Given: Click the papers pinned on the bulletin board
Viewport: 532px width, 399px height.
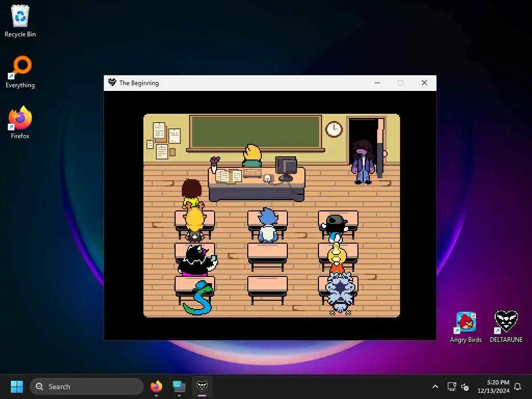Looking at the screenshot, I should click(164, 140).
